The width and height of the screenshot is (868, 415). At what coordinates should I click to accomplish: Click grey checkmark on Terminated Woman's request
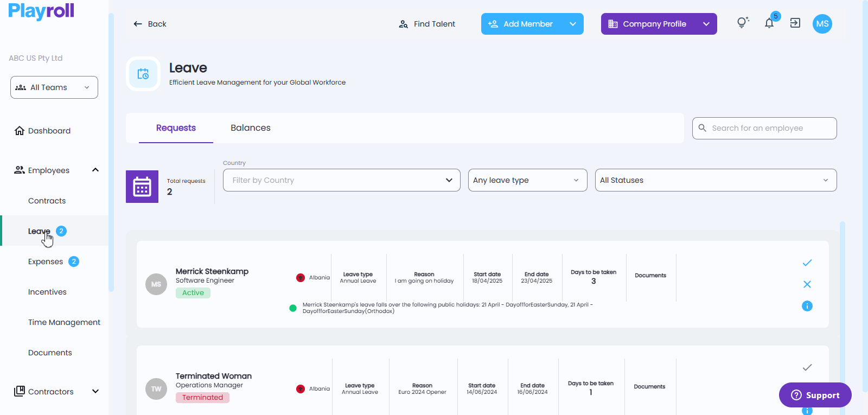(x=807, y=367)
